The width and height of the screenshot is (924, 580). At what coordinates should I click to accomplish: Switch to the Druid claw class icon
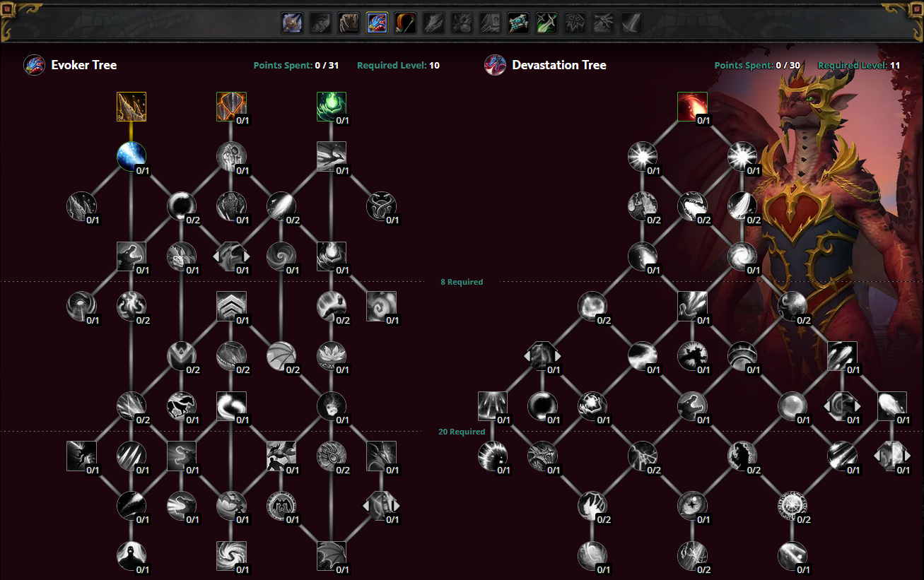(349, 23)
